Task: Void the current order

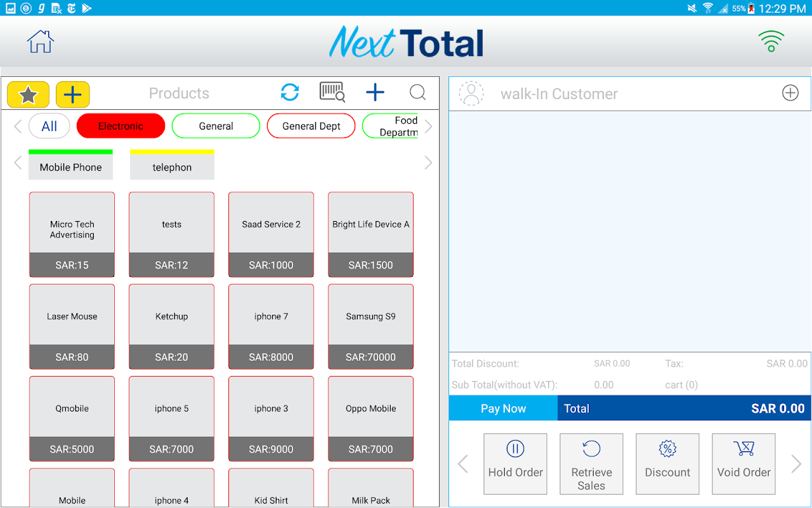Action: tap(743, 464)
